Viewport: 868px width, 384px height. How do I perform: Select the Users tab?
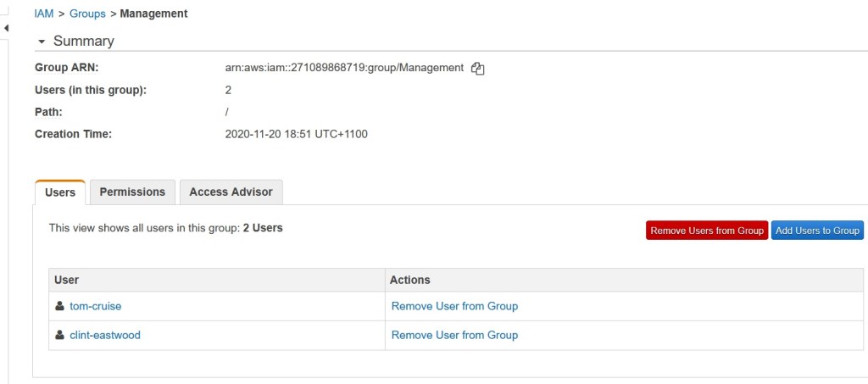coord(60,192)
